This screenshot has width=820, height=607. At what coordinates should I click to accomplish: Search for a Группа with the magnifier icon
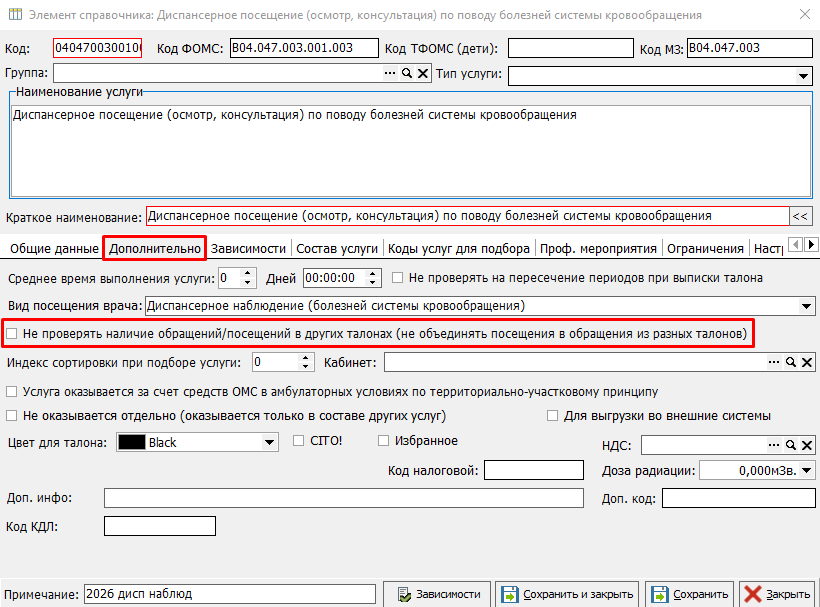[x=406, y=73]
